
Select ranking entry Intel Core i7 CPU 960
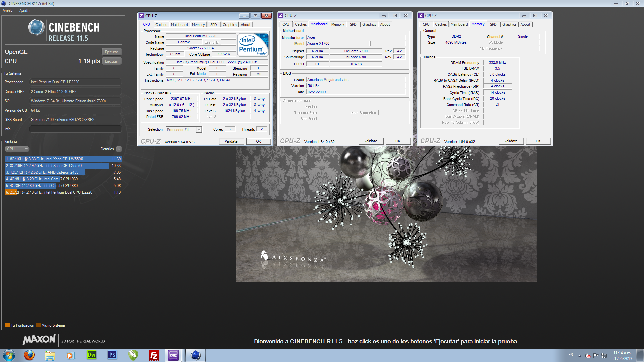point(63,179)
